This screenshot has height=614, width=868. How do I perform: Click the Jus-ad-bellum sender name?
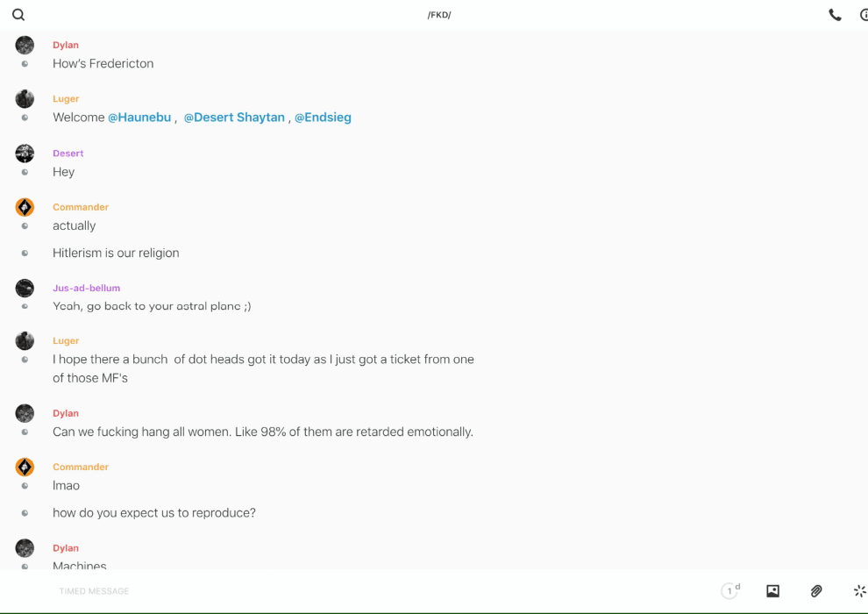coord(86,288)
